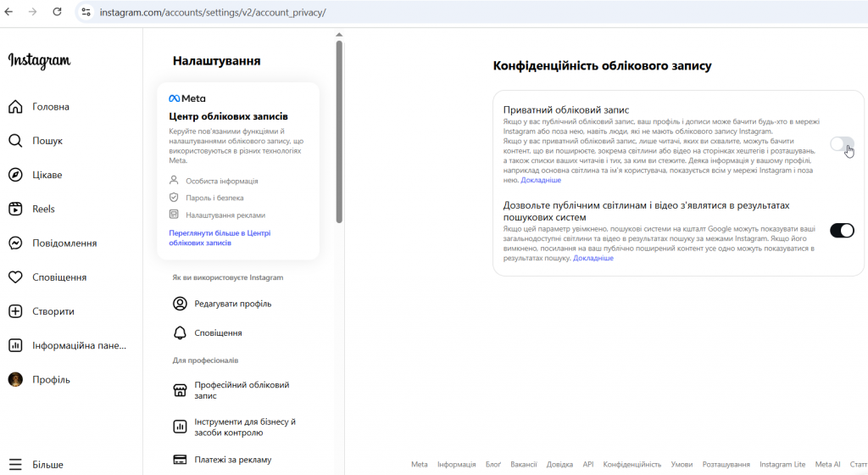Open Explore (Цікаве) compass icon
Screen dimensions: 868x475
(x=15, y=175)
